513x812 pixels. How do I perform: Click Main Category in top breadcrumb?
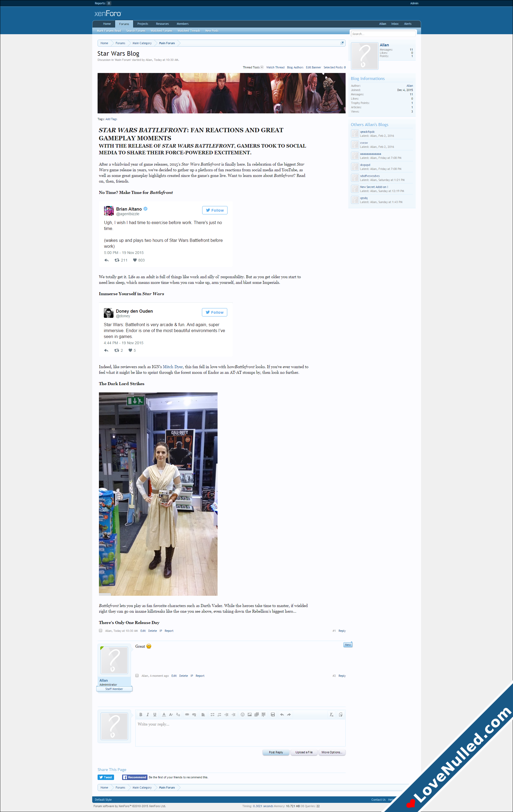pos(142,43)
